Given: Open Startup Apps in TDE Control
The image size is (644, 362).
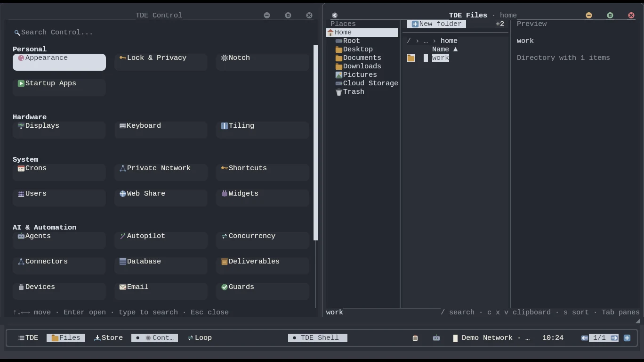Looking at the screenshot, I should [x=59, y=87].
